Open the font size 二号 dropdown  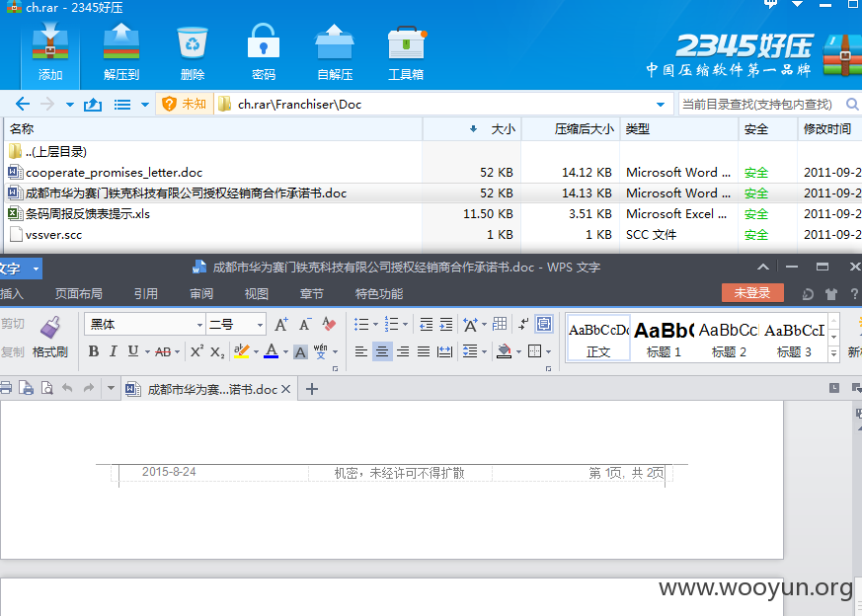click(x=260, y=325)
